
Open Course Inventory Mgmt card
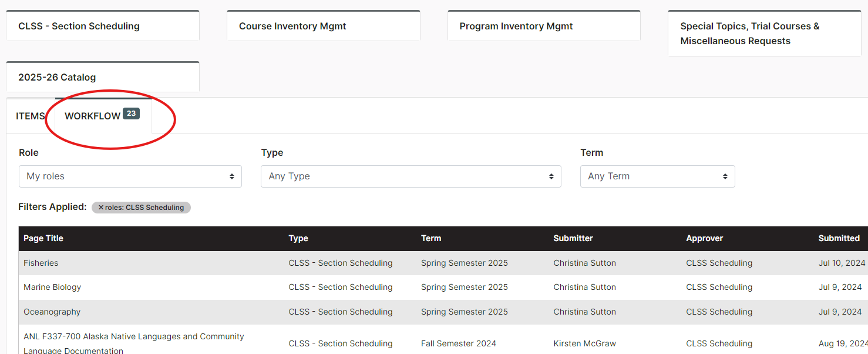coord(323,26)
